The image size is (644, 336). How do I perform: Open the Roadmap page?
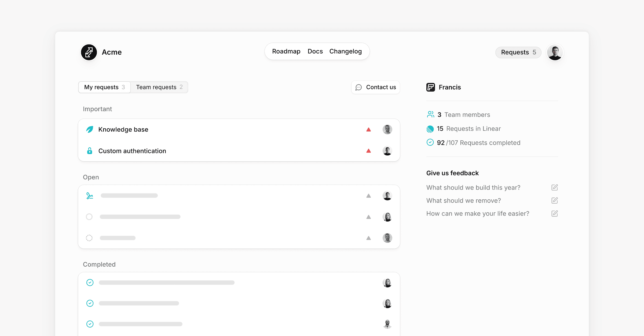coord(286,51)
